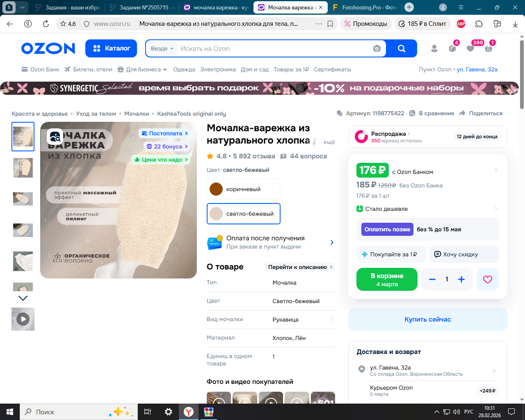Open Yandex Browser from the taskbar
The width and height of the screenshot is (525, 420).
tap(189, 412)
